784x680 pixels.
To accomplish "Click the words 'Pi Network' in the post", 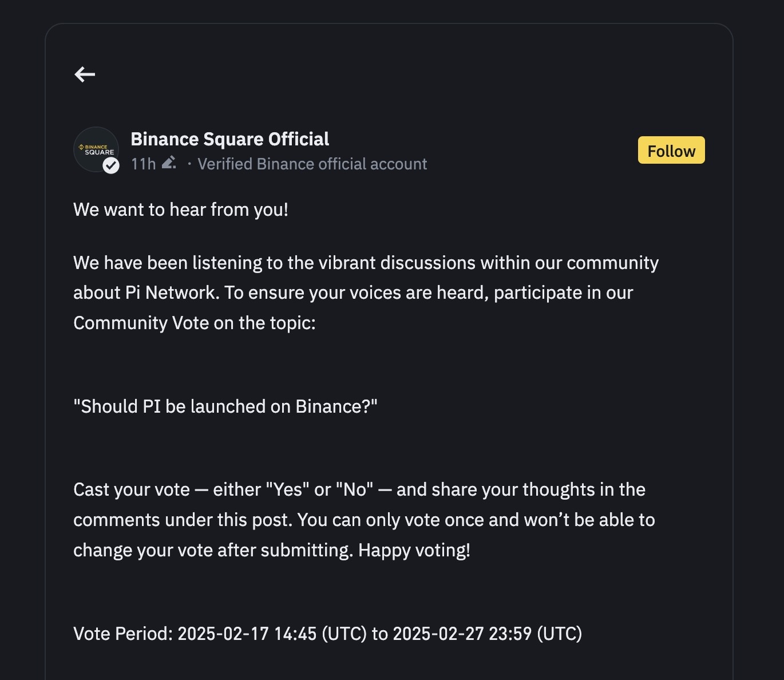I will [171, 292].
